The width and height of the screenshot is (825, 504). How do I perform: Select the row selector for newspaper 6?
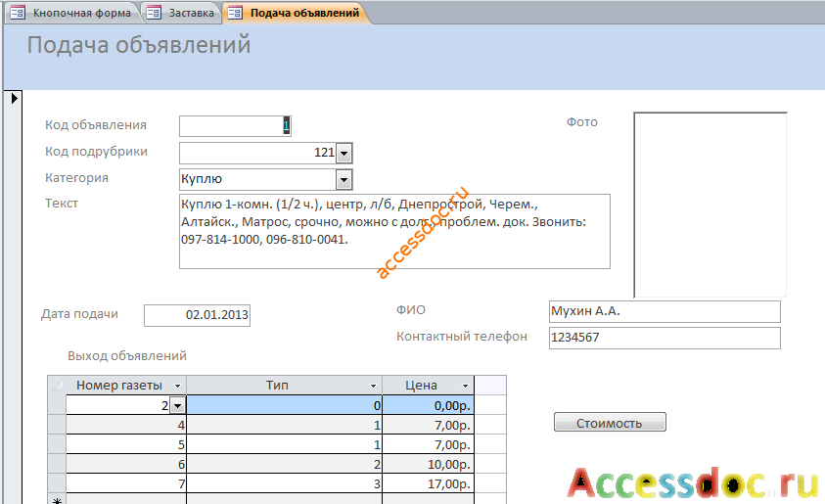(x=57, y=464)
